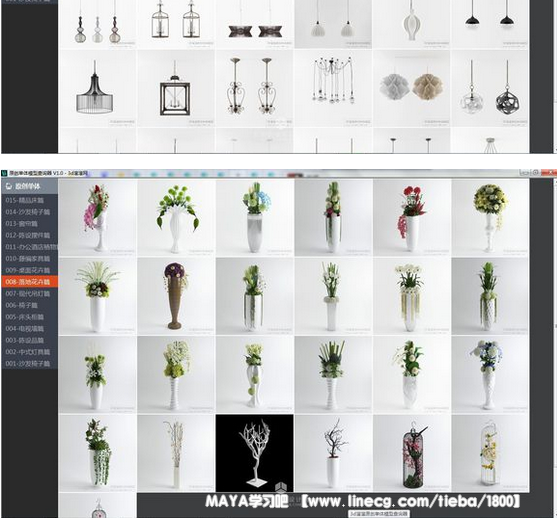This screenshot has width=557, height=518.
Task: Open the multi-cord spider chandelier thumbnail
Action: click(333, 88)
